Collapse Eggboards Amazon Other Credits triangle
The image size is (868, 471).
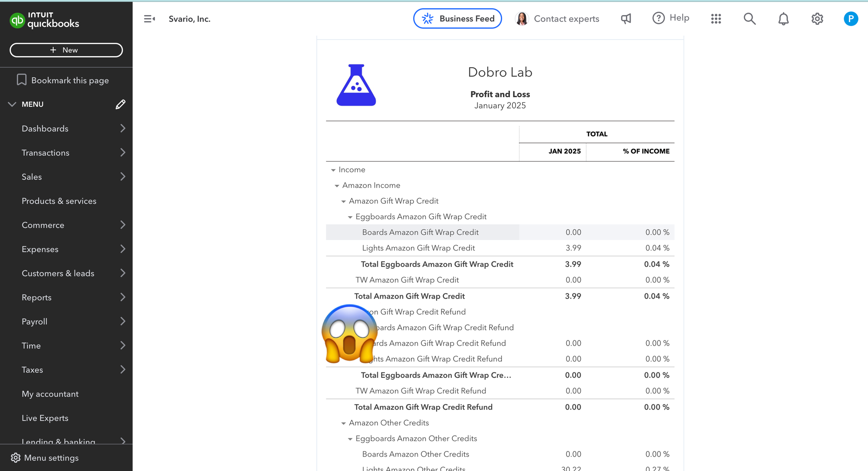coord(350,439)
